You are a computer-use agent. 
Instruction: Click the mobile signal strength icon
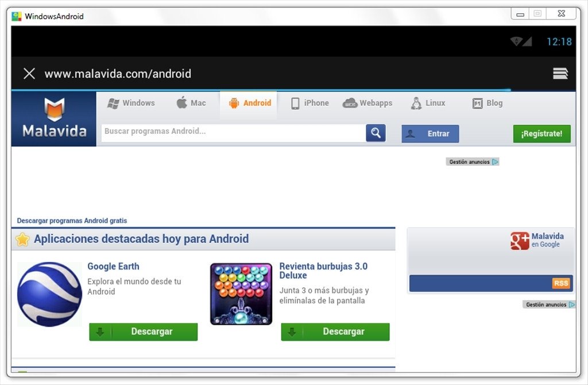[527, 41]
